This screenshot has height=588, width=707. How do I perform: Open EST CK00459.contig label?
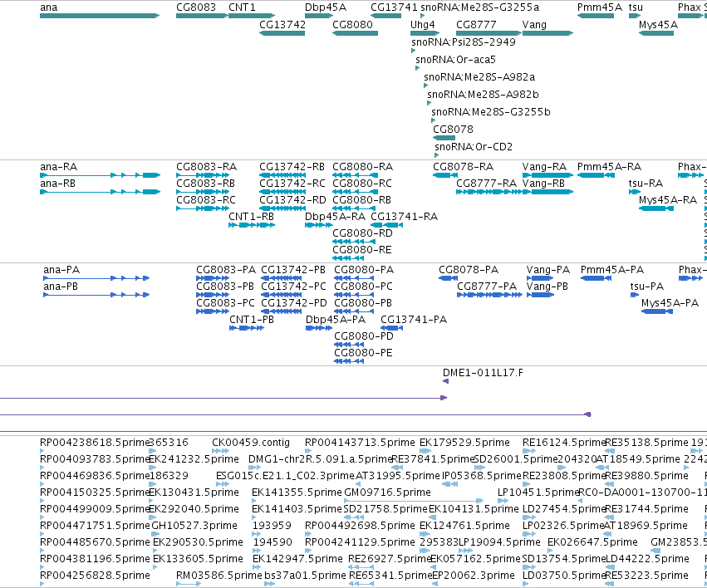click(x=251, y=443)
